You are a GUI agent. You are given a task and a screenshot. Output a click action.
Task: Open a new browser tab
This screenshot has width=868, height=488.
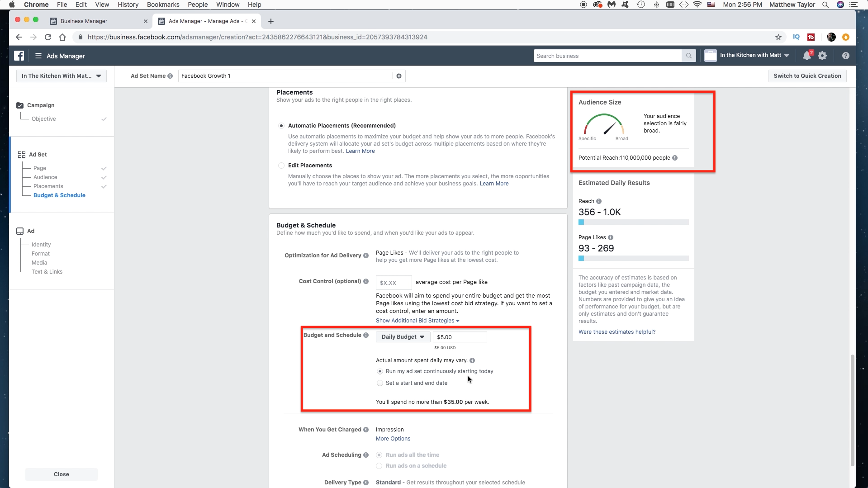tap(271, 21)
